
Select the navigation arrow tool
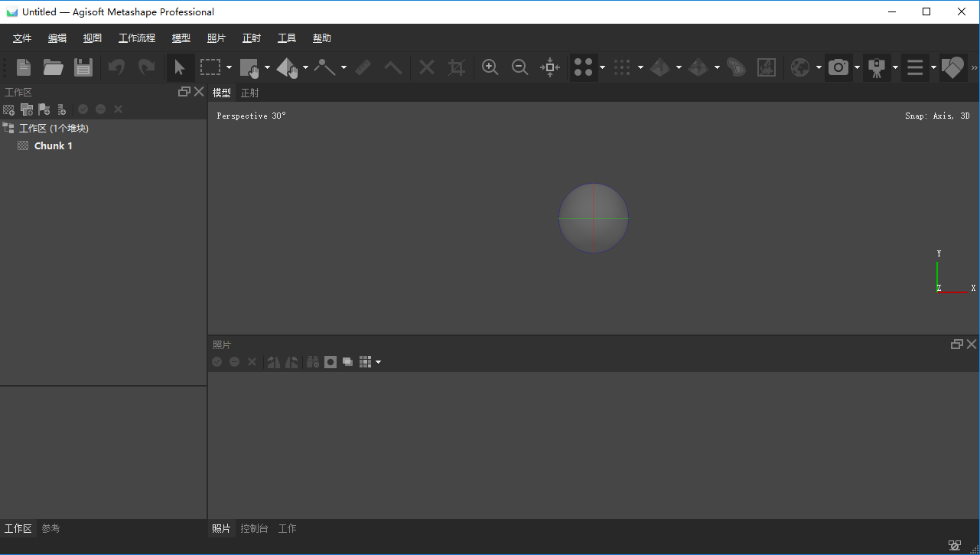(181, 67)
